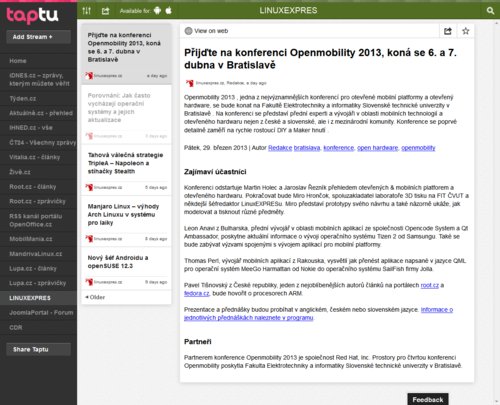This screenshot has height=405, width=500.
Task: Click the Taptu logo
Action: point(32,15)
